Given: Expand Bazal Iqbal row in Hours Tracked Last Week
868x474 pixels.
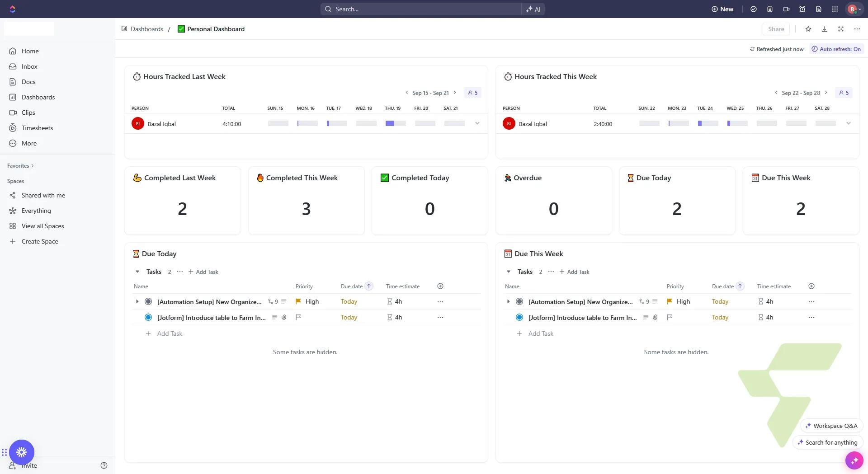Looking at the screenshot, I should [x=477, y=123].
